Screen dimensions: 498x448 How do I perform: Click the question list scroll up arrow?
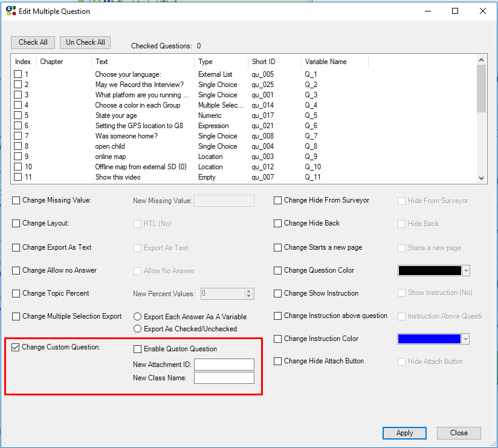pos(481,60)
